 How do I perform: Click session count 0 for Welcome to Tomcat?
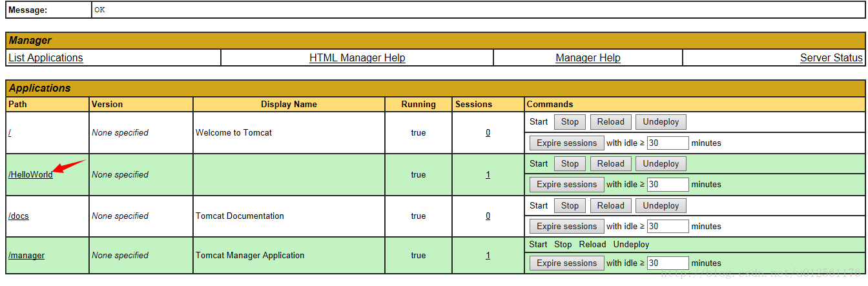488,133
